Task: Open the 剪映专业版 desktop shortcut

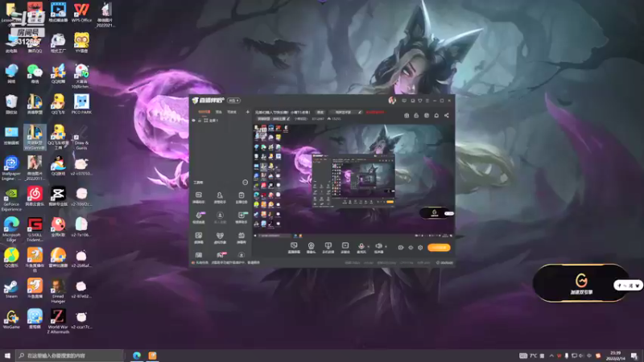Action: point(58,196)
